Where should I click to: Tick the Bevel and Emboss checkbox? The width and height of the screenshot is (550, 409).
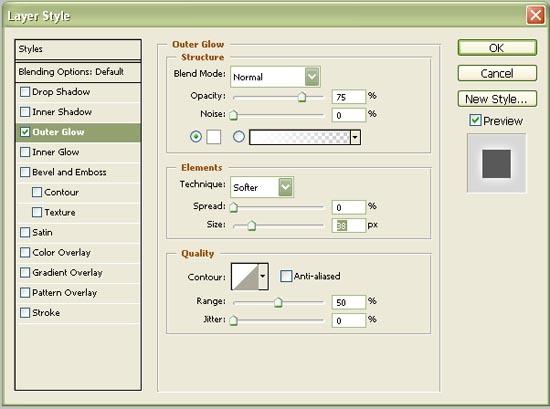click(x=25, y=172)
